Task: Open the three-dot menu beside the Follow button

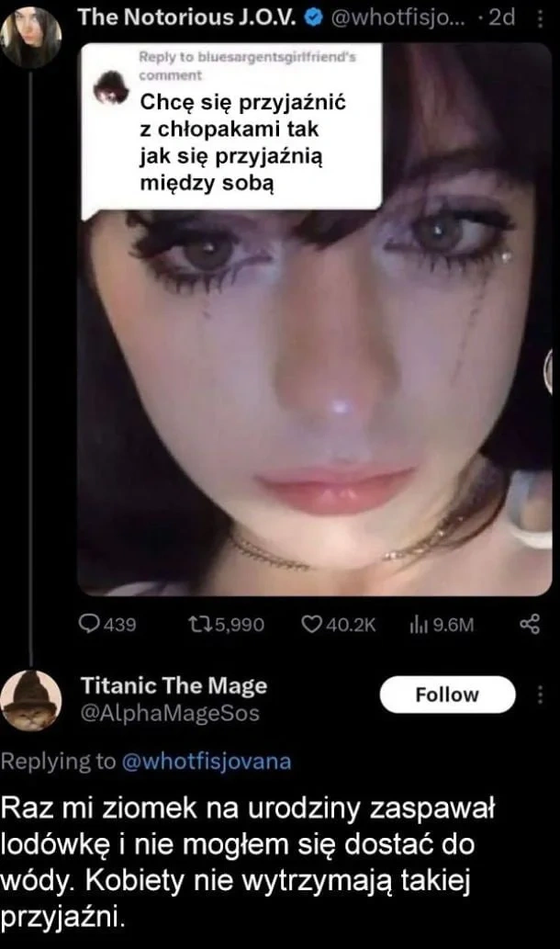Action: click(540, 695)
